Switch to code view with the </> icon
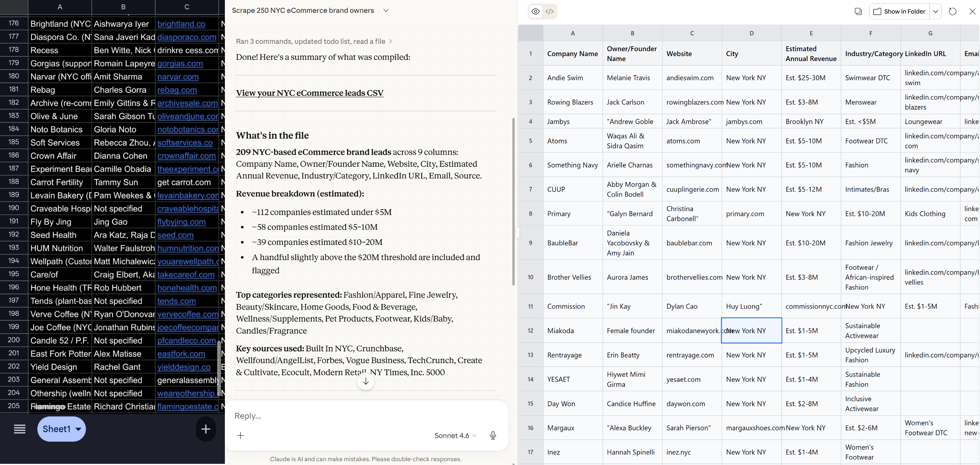Image resolution: width=980 pixels, height=465 pixels. tap(549, 11)
